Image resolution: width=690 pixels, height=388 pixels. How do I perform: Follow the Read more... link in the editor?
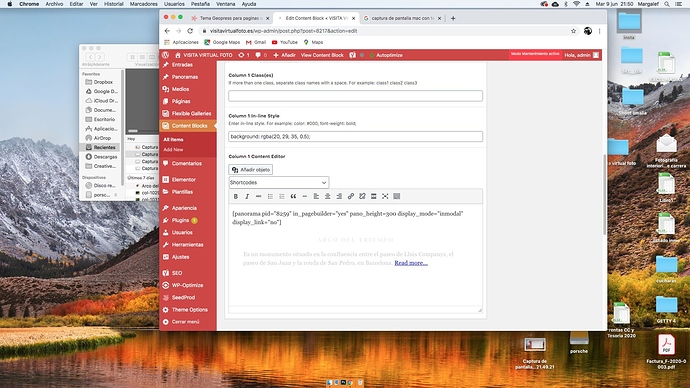click(x=411, y=263)
